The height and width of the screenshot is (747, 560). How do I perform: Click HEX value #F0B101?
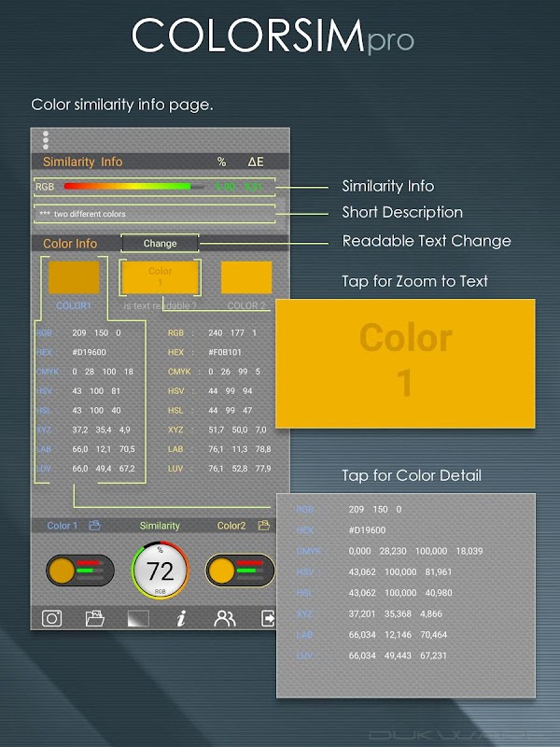(225, 352)
